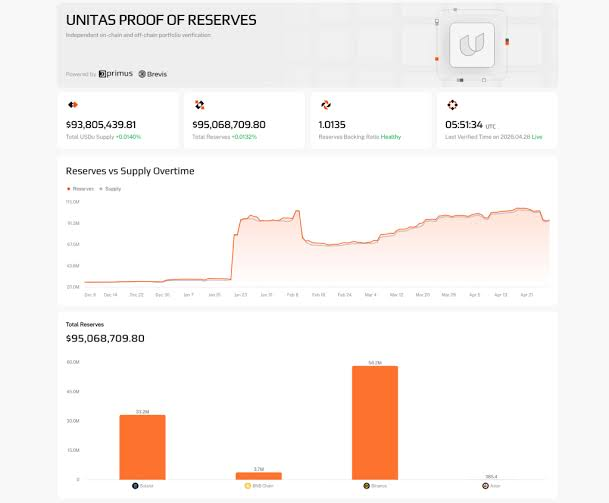The width and height of the screenshot is (609, 503).
Task: Click the Healthy status label
Action: 391,137
